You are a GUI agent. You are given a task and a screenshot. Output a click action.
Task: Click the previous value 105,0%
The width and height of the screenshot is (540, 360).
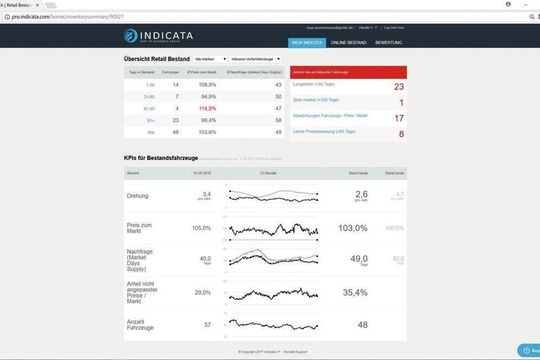pos(201,228)
